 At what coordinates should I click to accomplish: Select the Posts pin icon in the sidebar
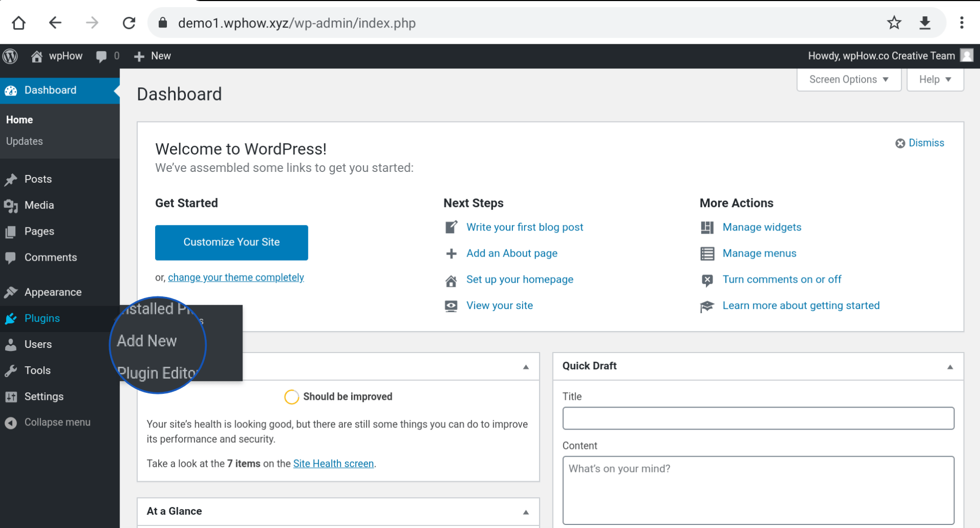[x=12, y=179]
